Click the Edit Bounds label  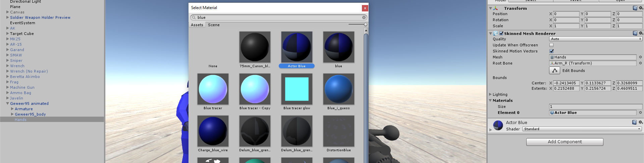574,71
